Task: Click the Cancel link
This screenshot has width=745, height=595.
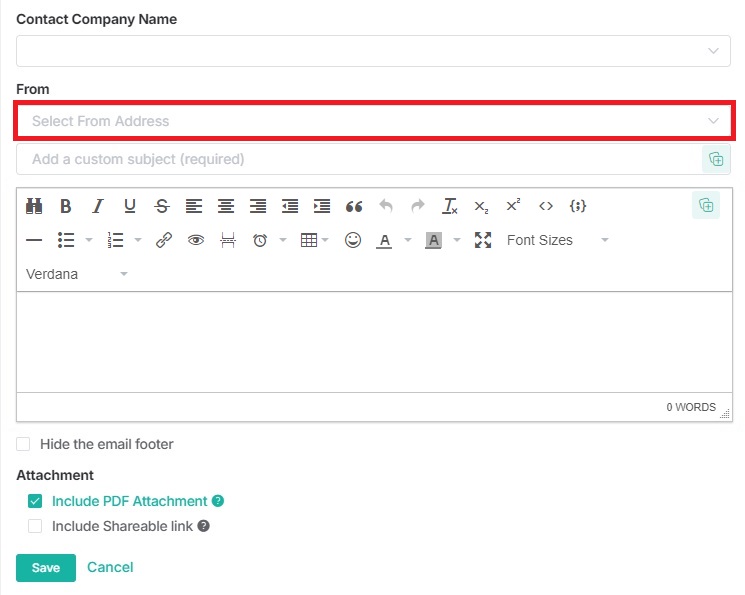Action: pos(110,567)
